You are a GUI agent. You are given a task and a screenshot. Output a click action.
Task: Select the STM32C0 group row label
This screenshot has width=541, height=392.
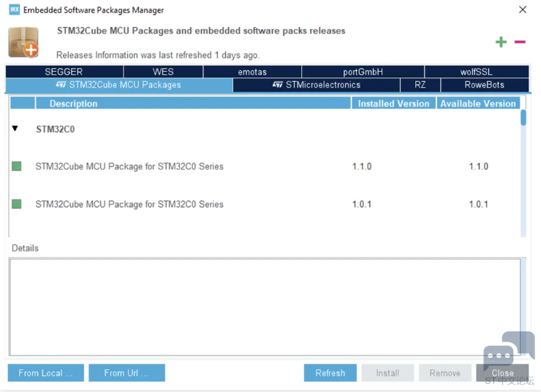(56, 129)
